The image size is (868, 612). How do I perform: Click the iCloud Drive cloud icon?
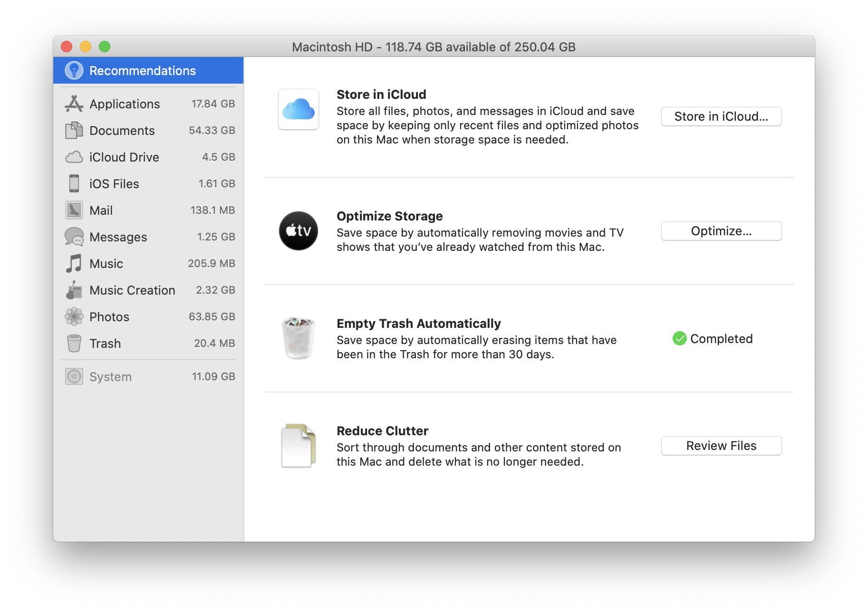pyautogui.click(x=74, y=157)
